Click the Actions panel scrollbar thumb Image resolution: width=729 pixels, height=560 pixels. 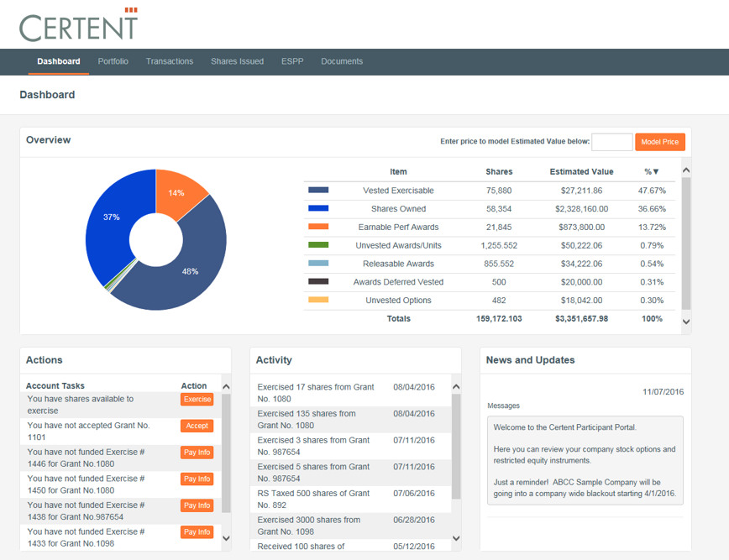coord(227,453)
